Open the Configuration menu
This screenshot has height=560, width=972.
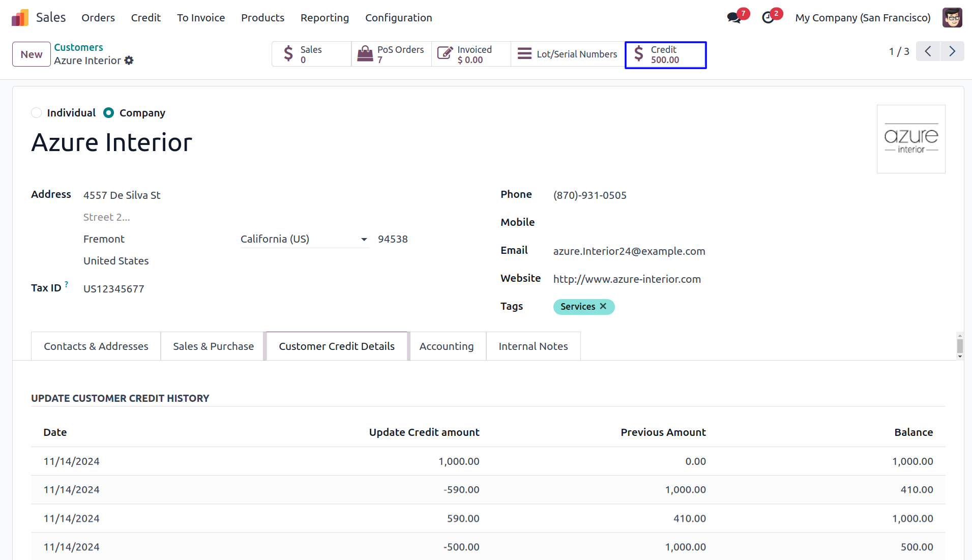click(398, 18)
